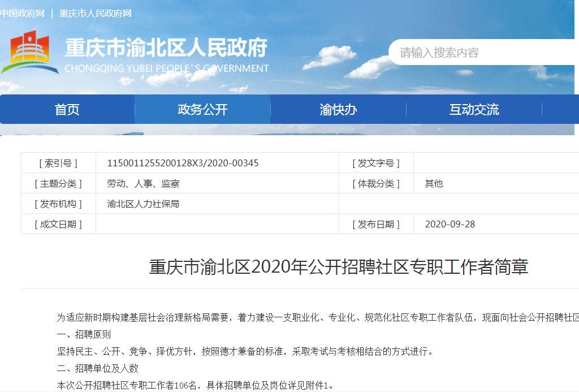Click the article title about 招聘社区专职工作者简章
Viewport: 579px width, 392px height.
338,266
